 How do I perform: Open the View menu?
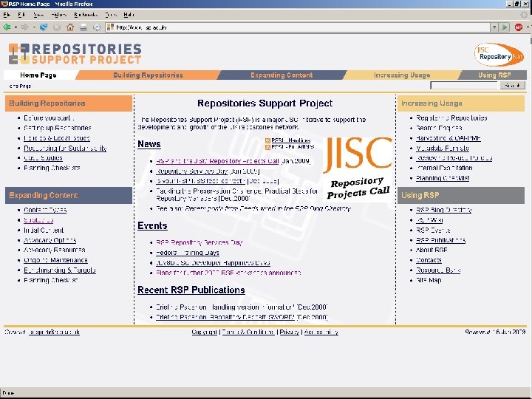point(38,15)
